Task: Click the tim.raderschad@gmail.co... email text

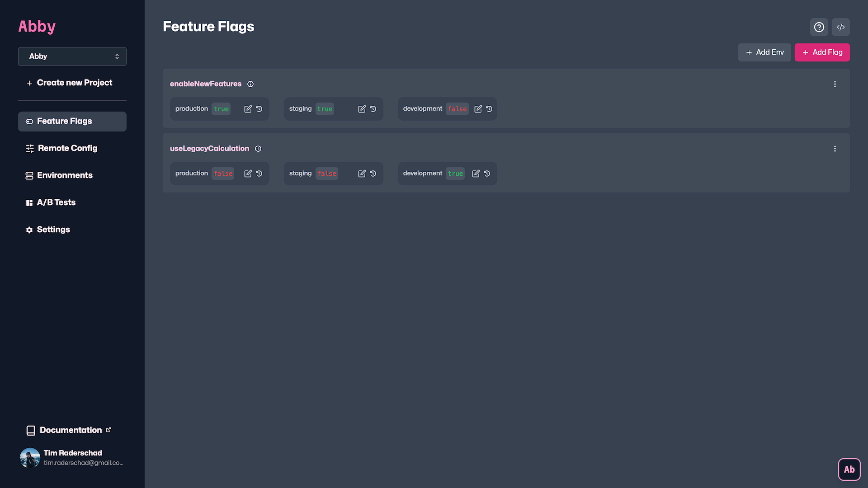Action: point(84,463)
